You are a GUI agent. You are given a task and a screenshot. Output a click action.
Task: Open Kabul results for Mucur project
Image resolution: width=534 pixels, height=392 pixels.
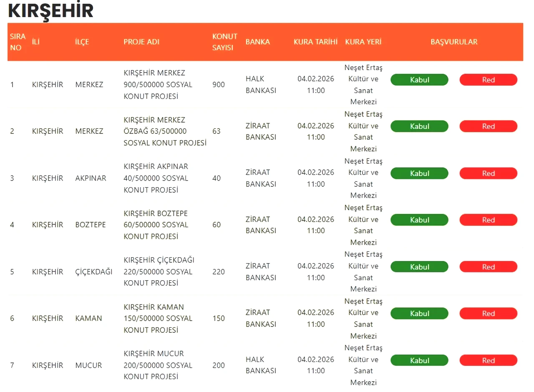pyautogui.click(x=419, y=361)
